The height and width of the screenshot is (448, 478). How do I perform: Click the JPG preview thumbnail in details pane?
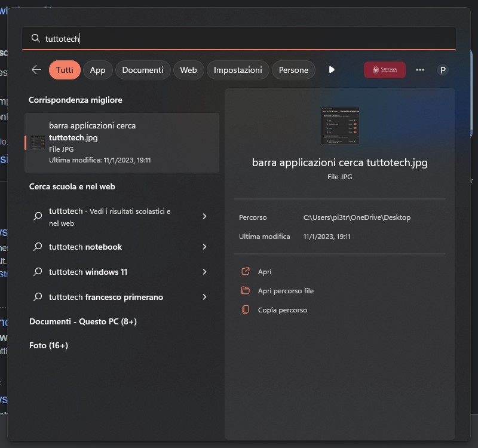339,126
